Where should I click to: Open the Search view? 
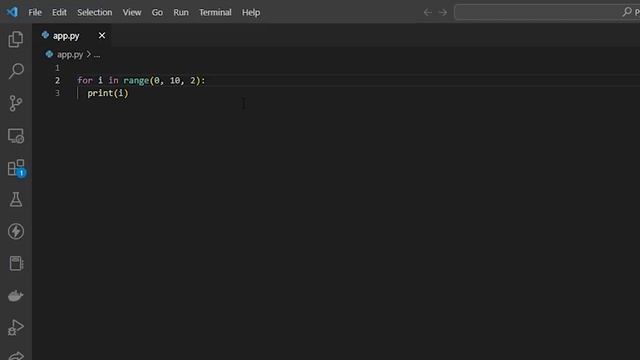[x=16, y=71]
